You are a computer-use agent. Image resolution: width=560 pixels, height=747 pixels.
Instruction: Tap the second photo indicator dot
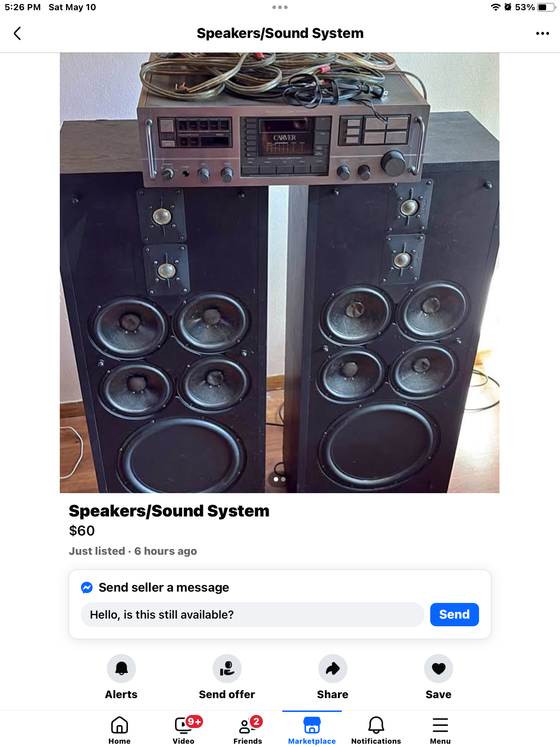coord(283,479)
